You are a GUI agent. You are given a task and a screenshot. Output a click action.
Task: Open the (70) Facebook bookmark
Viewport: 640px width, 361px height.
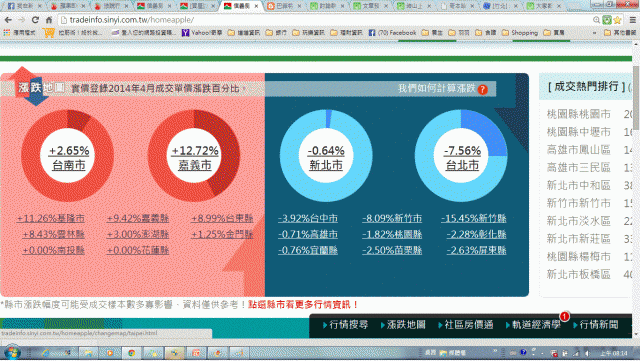pos(392,33)
